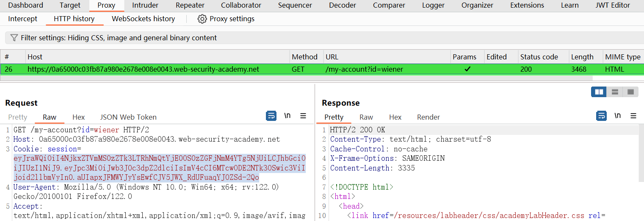Image resolution: width=644 pixels, height=221 pixels.
Task: View request as JSON Web Token
Action: pyautogui.click(x=128, y=117)
